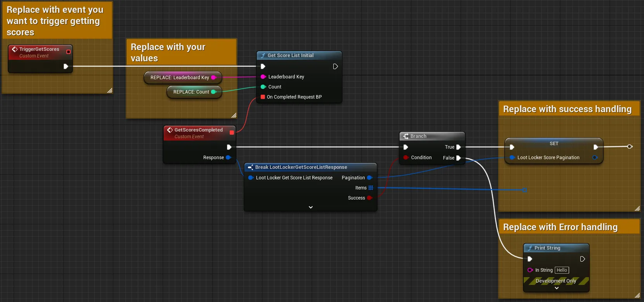Click resize handle of trigger event comment box

click(110, 91)
